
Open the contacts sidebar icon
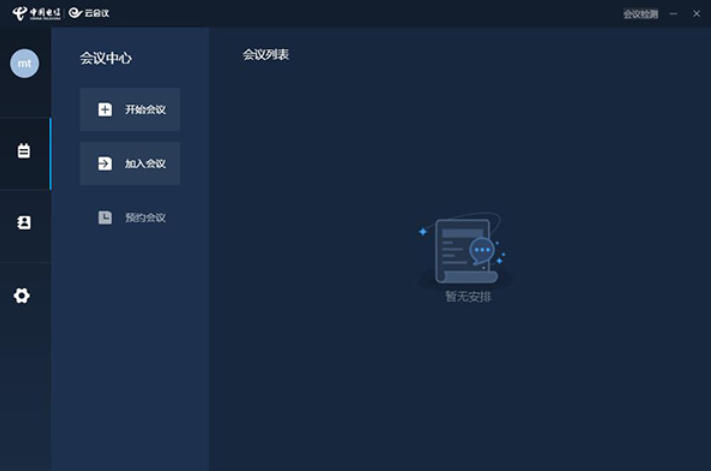[x=24, y=223]
